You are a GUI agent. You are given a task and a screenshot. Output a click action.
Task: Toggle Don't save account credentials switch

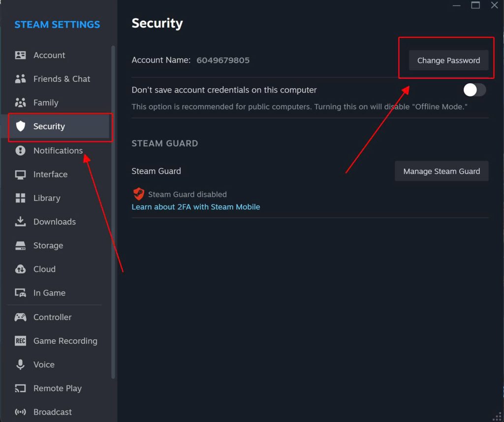[x=474, y=90]
